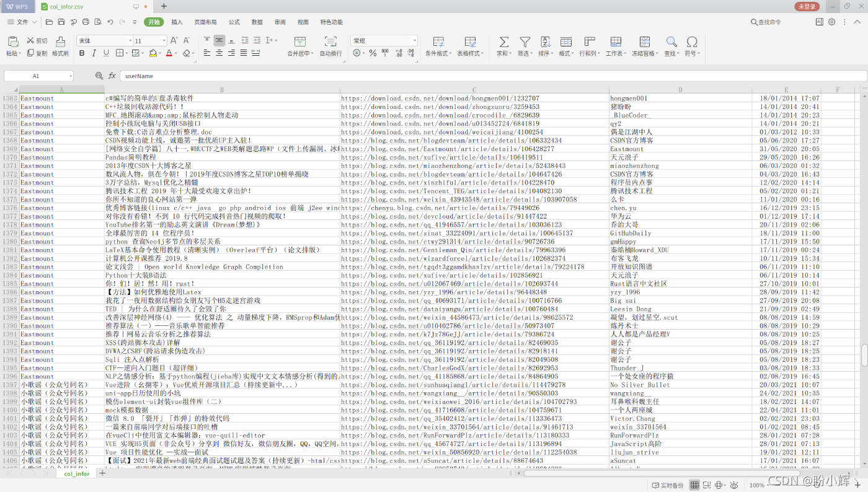Click the Merge and Center (合并居中) icon
868x492 pixels.
click(300, 42)
